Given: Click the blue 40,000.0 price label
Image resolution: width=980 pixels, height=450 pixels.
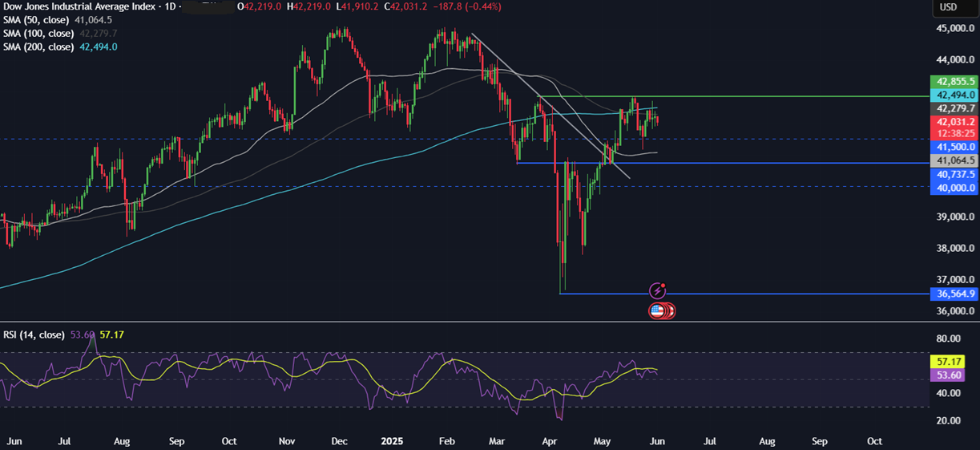Looking at the screenshot, I should [x=954, y=187].
